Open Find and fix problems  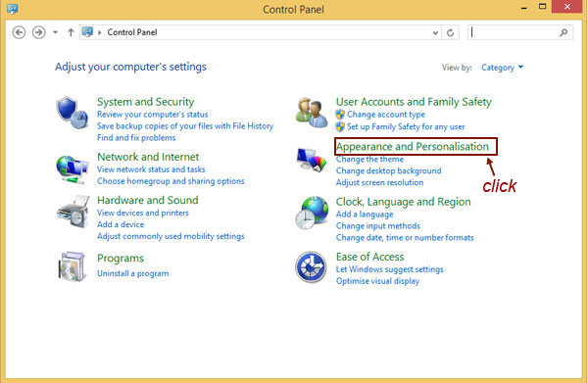(136, 138)
